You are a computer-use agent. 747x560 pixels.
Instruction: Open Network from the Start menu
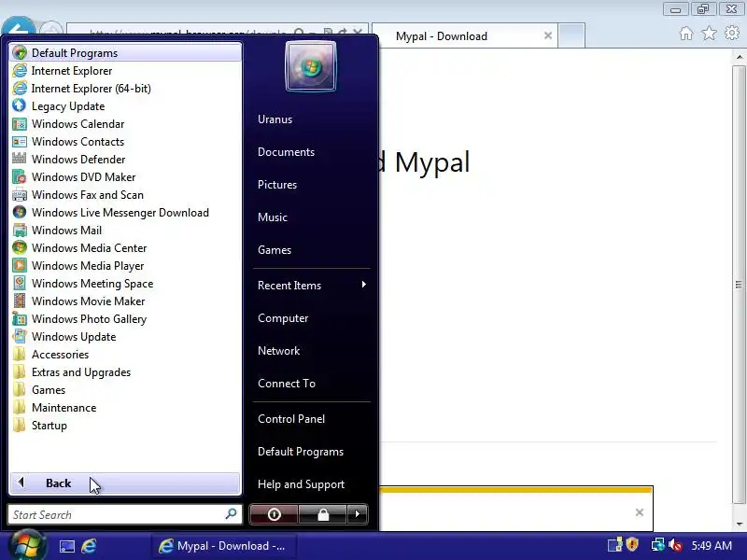point(278,351)
